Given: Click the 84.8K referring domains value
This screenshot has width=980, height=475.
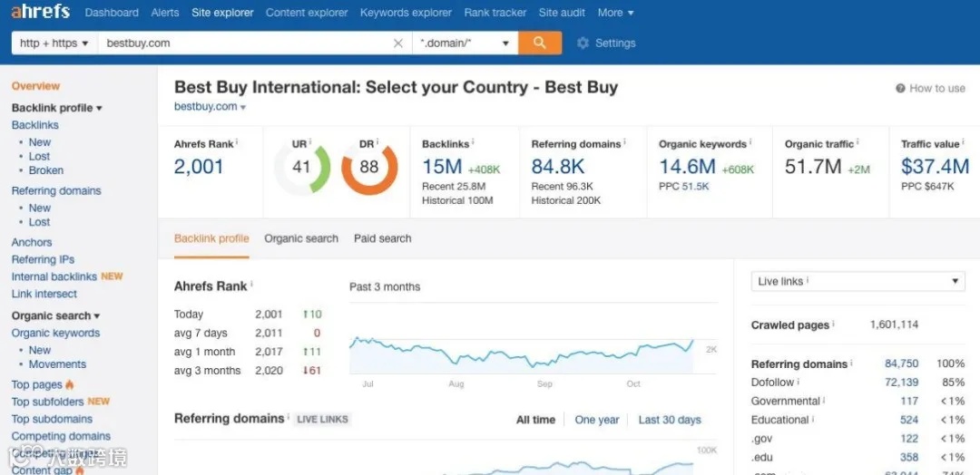Looking at the screenshot, I should pyautogui.click(x=558, y=167).
